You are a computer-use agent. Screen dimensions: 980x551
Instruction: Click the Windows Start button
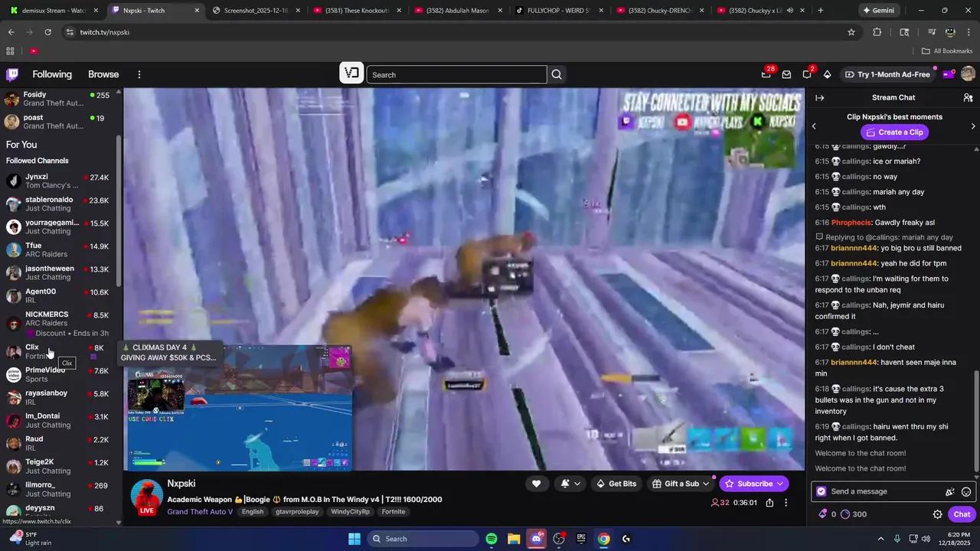coord(354,539)
